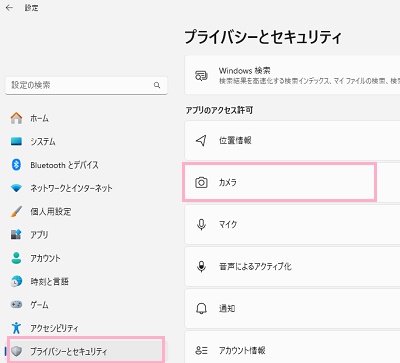Click the Bluetooth icon

coord(16,165)
